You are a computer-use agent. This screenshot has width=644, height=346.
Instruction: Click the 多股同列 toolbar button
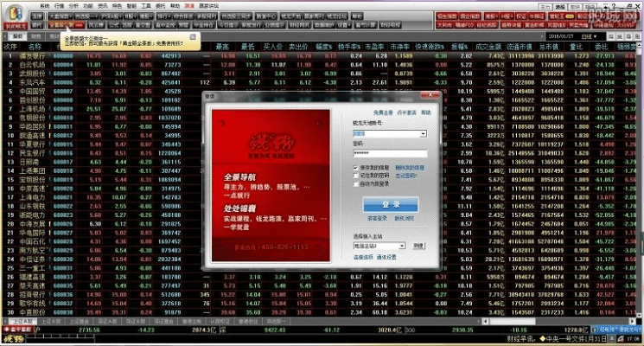pos(207,16)
